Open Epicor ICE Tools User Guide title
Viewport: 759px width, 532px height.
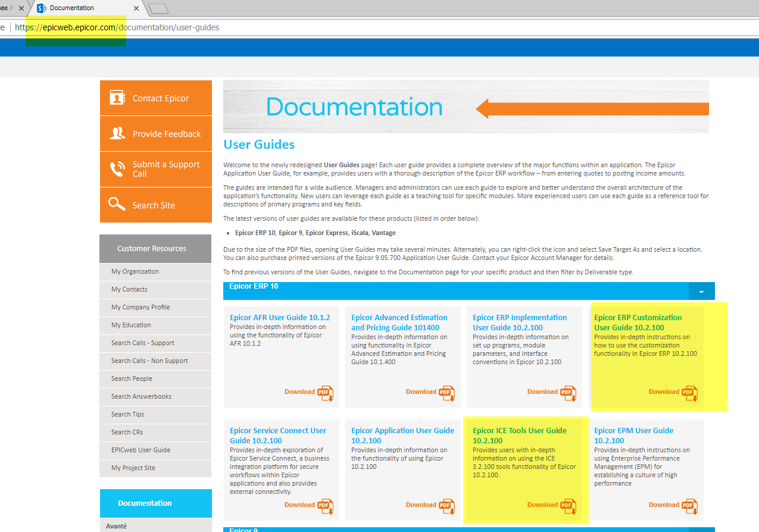tap(520, 436)
